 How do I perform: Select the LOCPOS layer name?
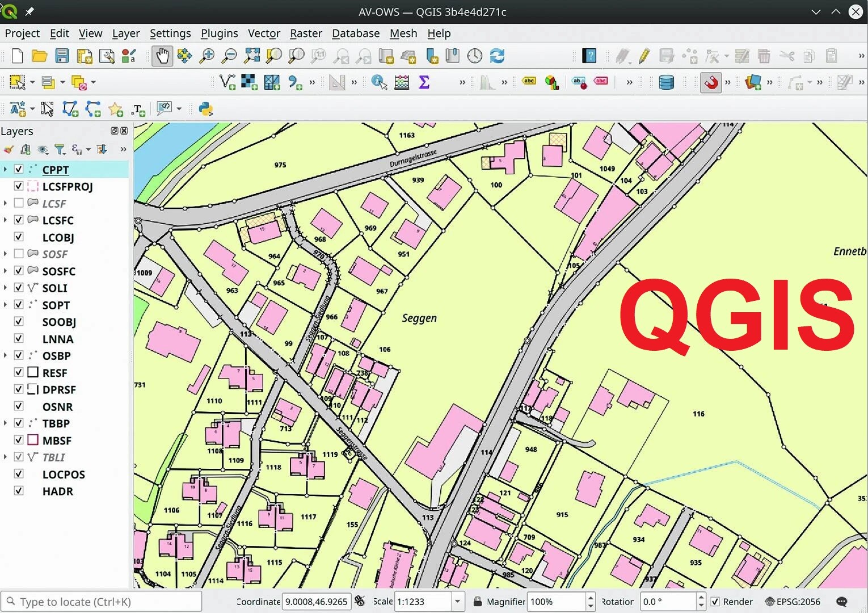[64, 475]
